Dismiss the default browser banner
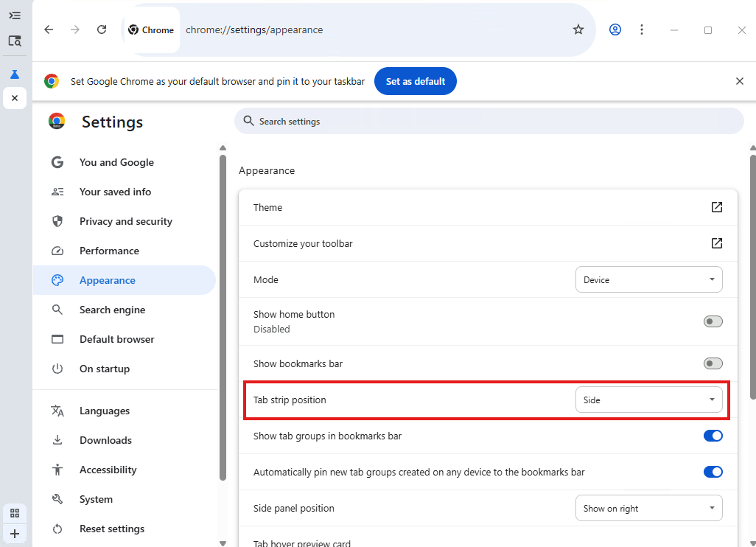This screenshot has height=547, width=756. coord(740,81)
